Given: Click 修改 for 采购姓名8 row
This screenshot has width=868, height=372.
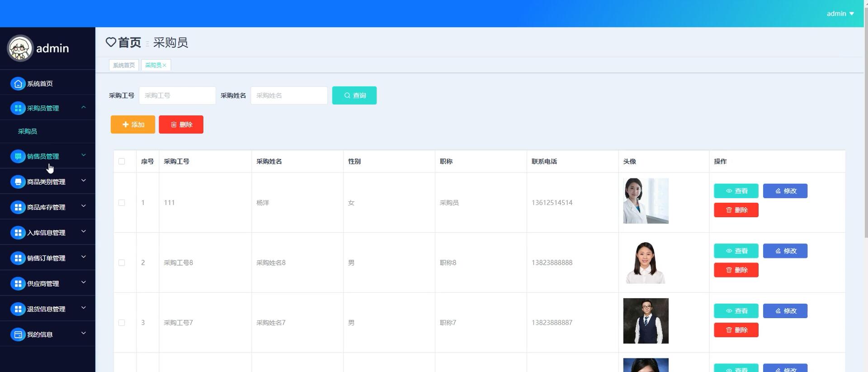Looking at the screenshot, I should click(x=785, y=251).
